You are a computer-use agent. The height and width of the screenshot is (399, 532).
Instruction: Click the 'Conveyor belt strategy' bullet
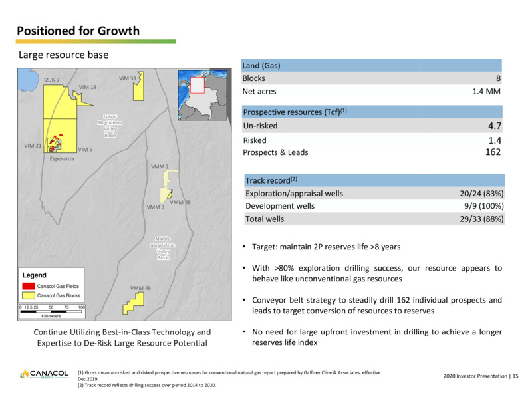click(x=377, y=305)
